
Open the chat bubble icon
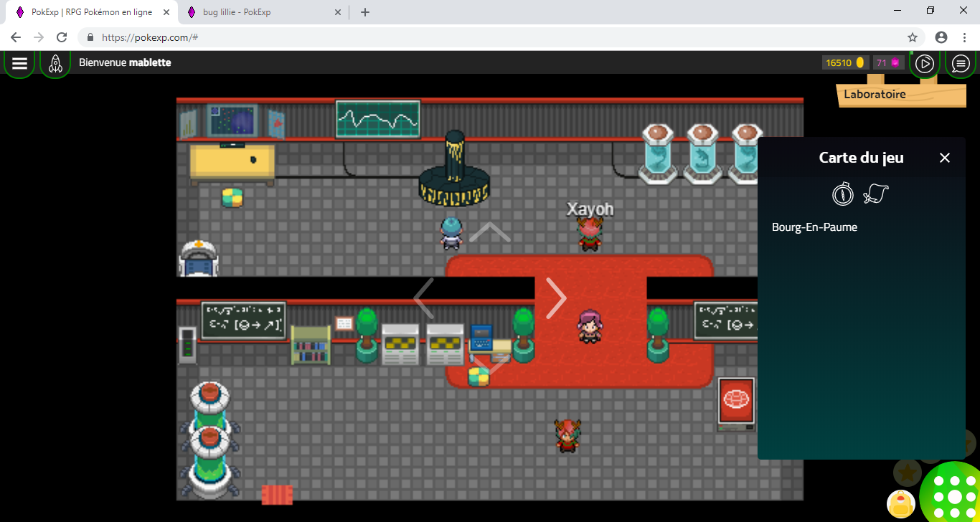961,64
